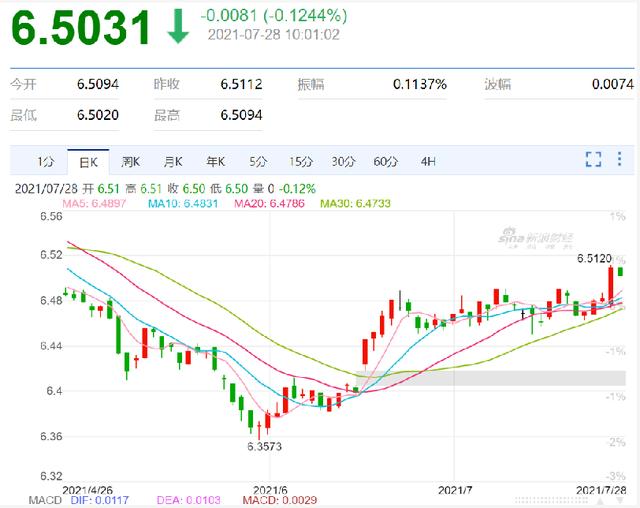
Task: Switch to the 30分 interval tab
Action: [x=343, y=162]
